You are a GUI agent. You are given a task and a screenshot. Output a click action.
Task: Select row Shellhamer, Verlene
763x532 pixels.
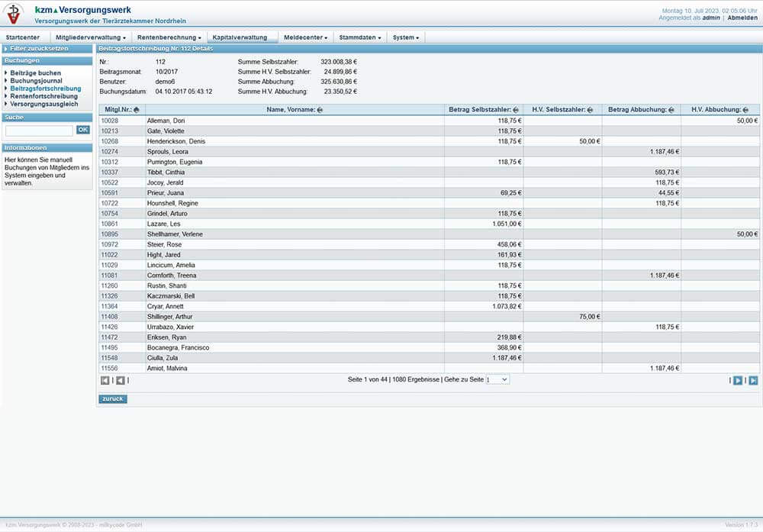[428, 234]
